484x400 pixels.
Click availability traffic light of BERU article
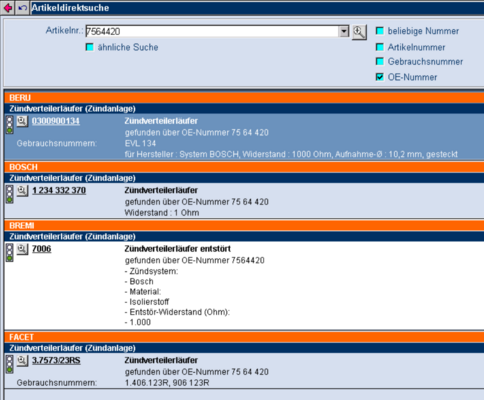(x=10, y=125)
